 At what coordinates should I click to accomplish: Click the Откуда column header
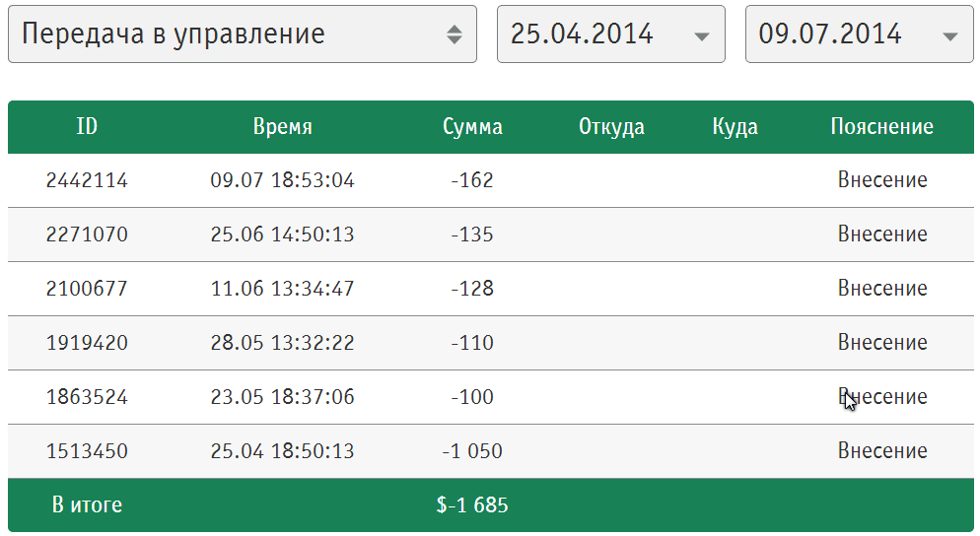[x=611, y=127]
